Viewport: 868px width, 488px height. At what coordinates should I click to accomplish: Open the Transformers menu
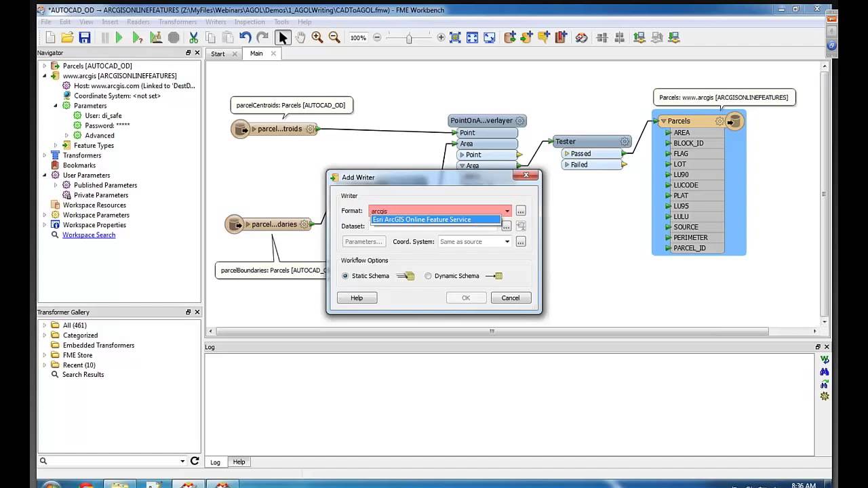178,22
